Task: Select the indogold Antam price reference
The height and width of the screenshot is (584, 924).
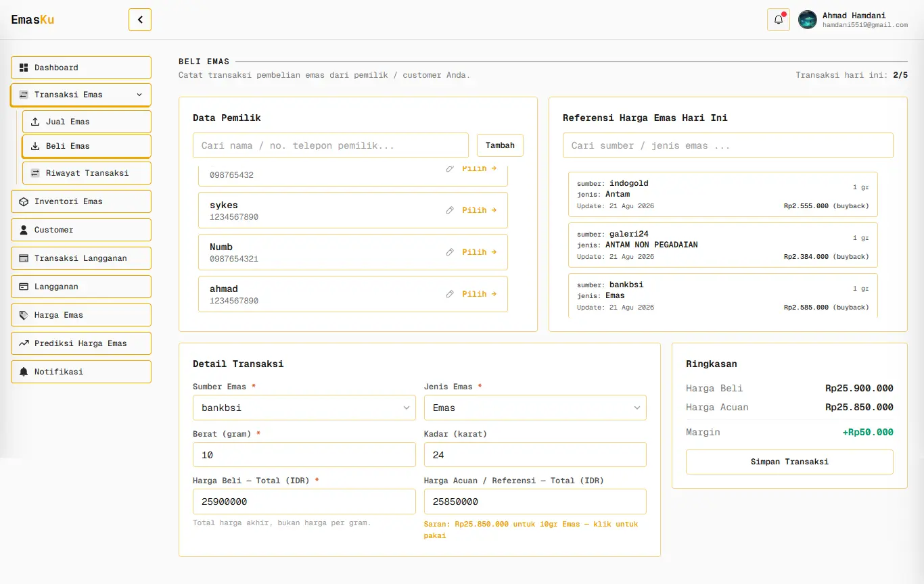Action: point(723,194)
